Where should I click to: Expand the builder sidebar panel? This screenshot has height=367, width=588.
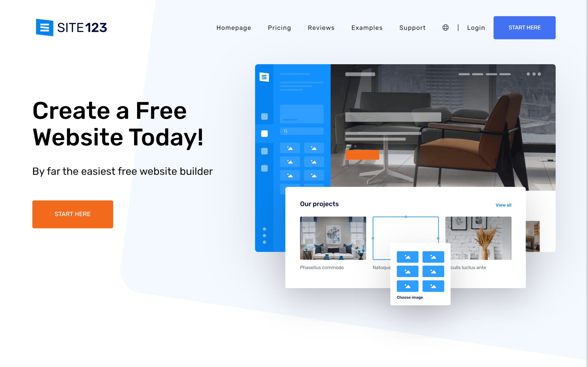tap(264, 77)
